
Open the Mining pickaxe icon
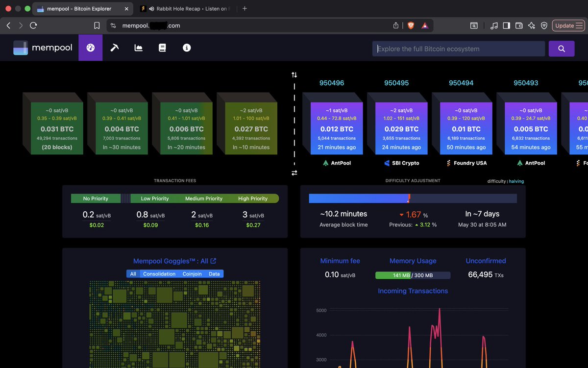click(x=115, y=48)
